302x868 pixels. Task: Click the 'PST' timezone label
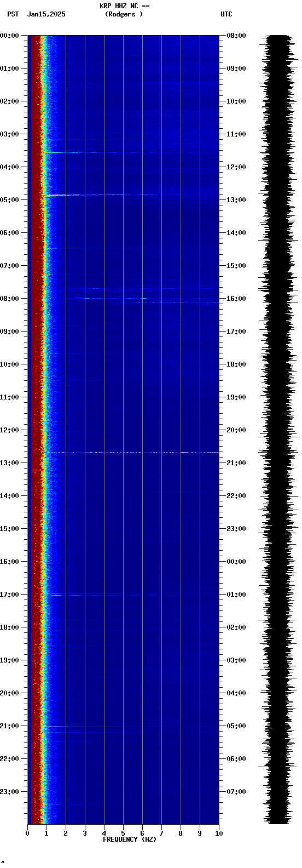pos(13,14)
